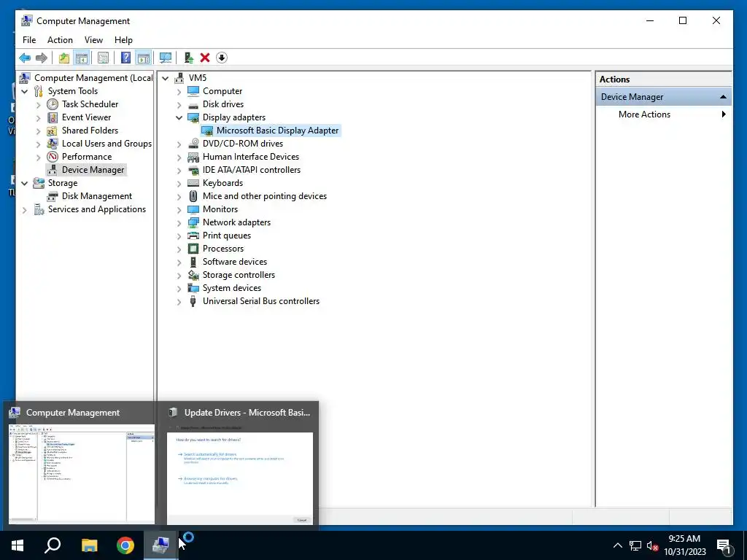
Task: Collapse the System Tools node
Action: tap(25, 91)
